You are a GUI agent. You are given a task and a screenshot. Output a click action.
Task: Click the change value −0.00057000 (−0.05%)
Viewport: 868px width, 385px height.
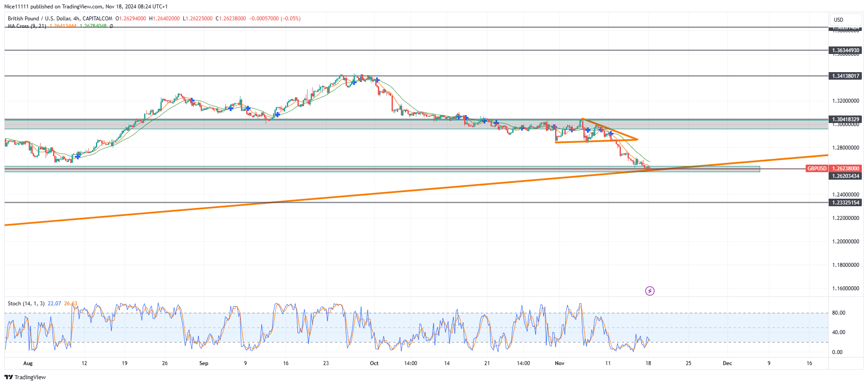pos(275,19)
